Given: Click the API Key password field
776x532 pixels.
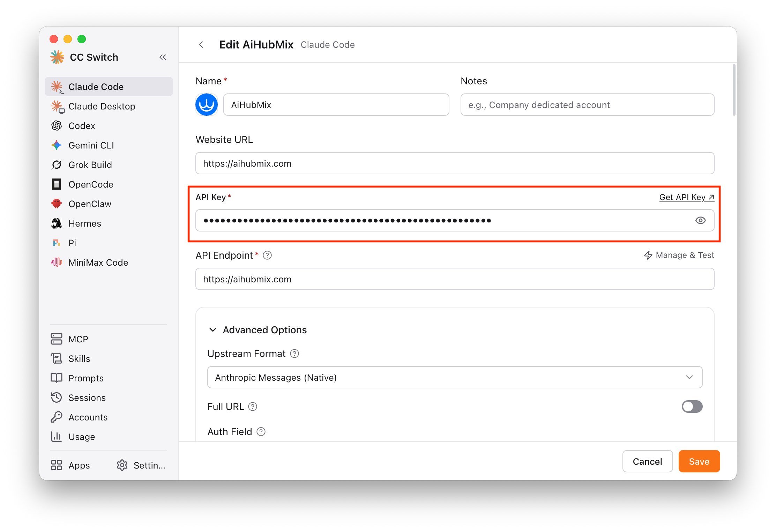Looking at the screenshot, I should (455, 220).
